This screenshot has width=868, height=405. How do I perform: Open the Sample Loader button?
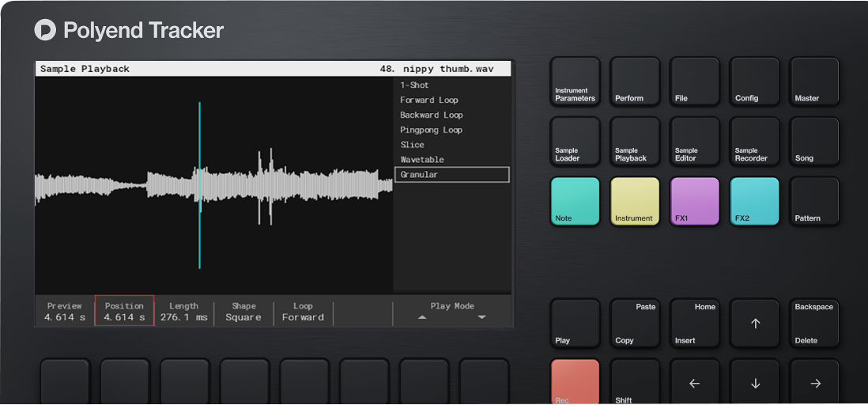(576, 142)
